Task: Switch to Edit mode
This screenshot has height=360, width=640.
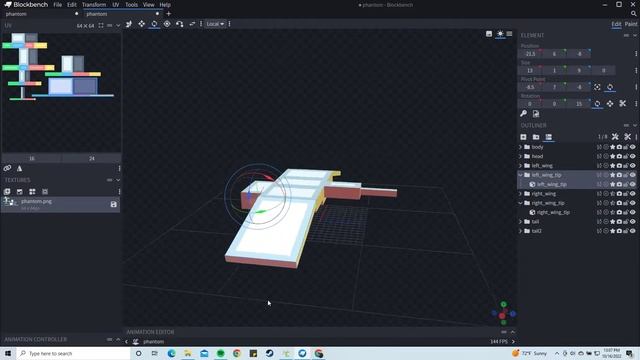Action: [x=616, y=24]
